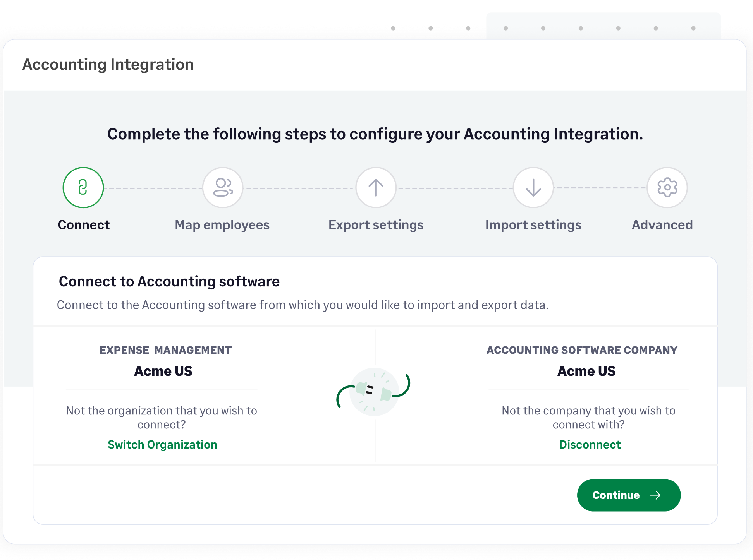
Task: Select the Connect step label
Action: click(84, 225)
